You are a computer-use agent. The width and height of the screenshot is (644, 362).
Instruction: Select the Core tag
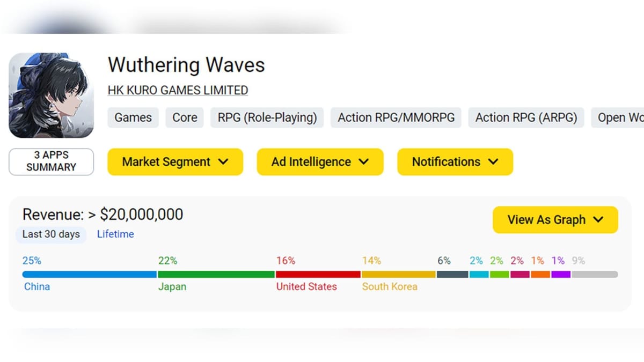coord(185,117)
